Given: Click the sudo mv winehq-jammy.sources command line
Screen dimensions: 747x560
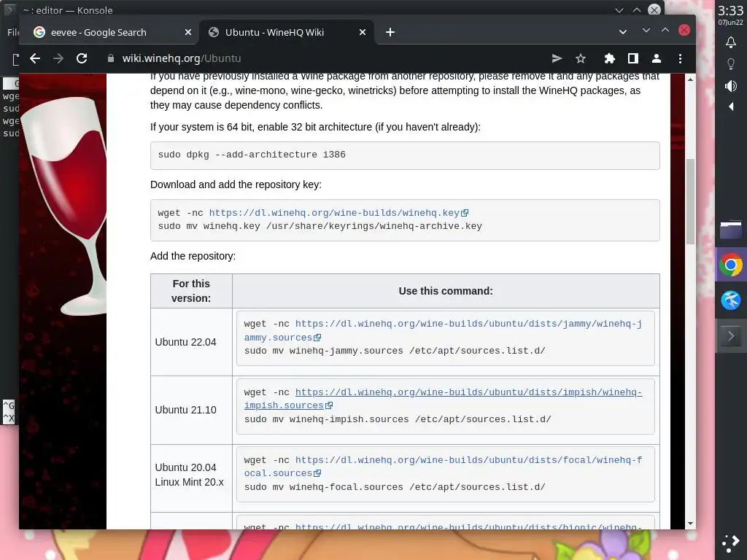Looking at the screenshot, I should [395, 351].
